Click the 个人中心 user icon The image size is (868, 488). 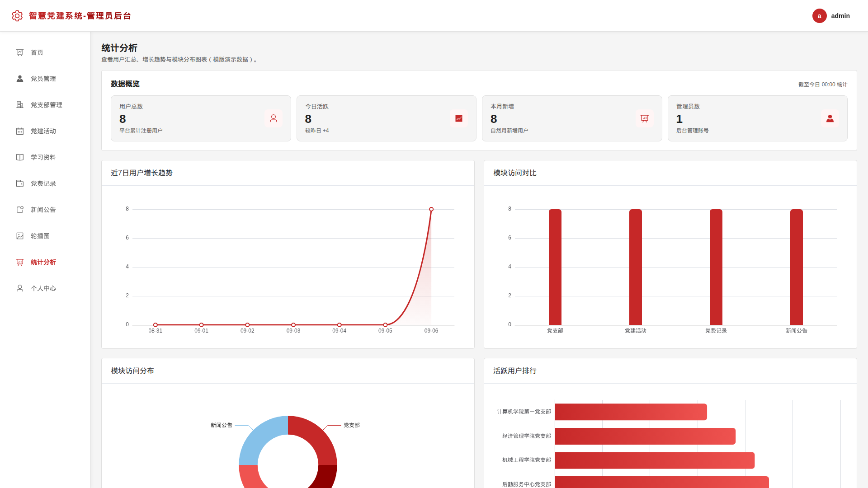click(x=20, y=288)
